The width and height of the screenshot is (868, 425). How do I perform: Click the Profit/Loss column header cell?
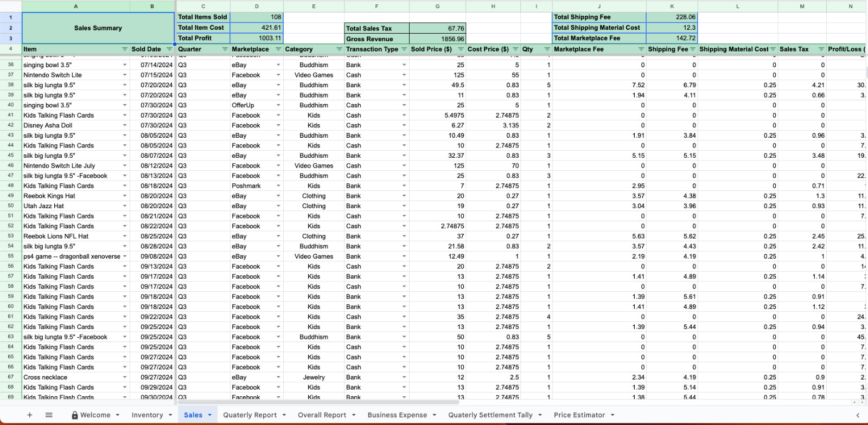pos(846,49)
